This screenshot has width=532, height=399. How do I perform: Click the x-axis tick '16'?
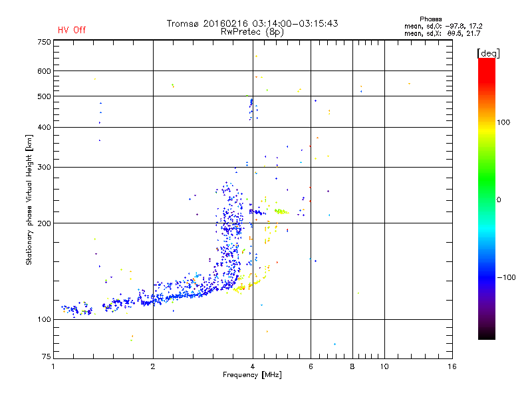point(452,366)
